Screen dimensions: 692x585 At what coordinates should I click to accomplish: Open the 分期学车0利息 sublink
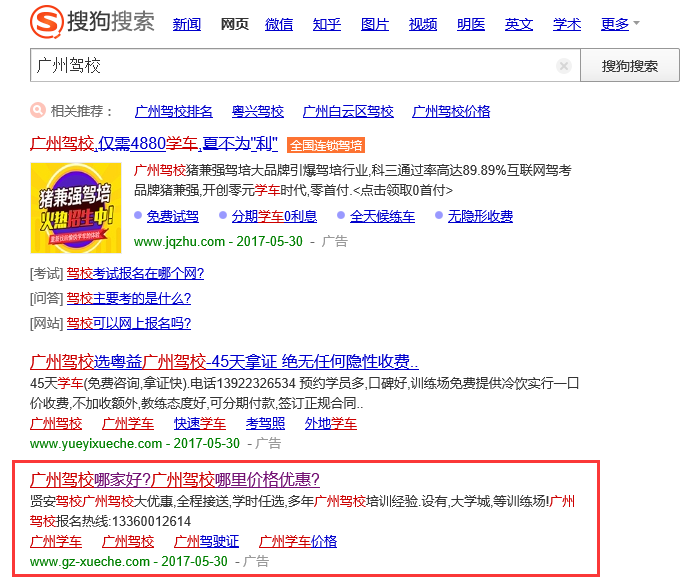click(x=274, y=216)
